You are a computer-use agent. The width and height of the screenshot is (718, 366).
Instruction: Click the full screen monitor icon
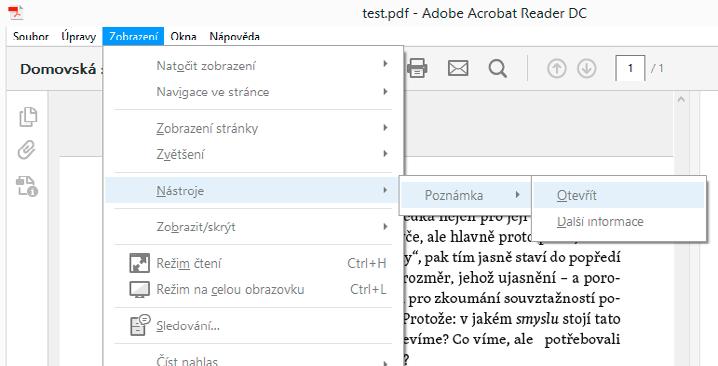(139, 290)
